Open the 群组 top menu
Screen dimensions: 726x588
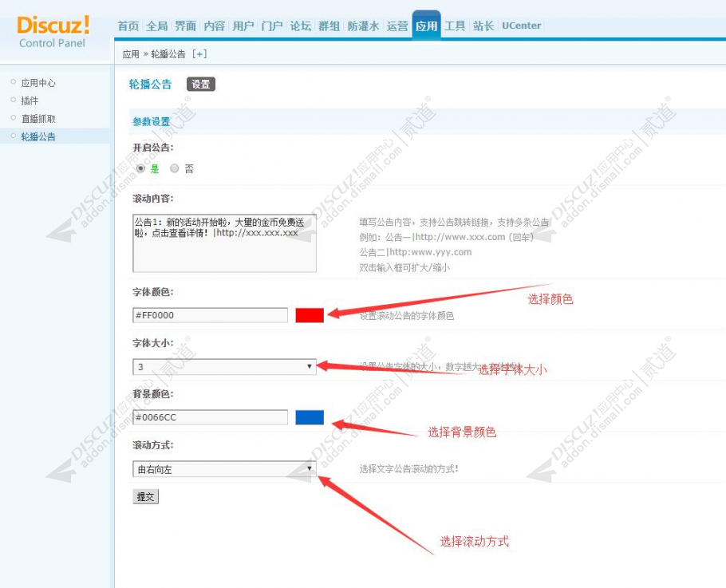pos(329,26)
